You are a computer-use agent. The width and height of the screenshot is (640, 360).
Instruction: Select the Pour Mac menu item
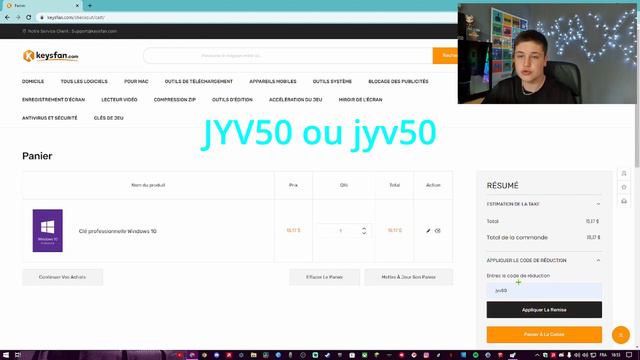point(136,82)
